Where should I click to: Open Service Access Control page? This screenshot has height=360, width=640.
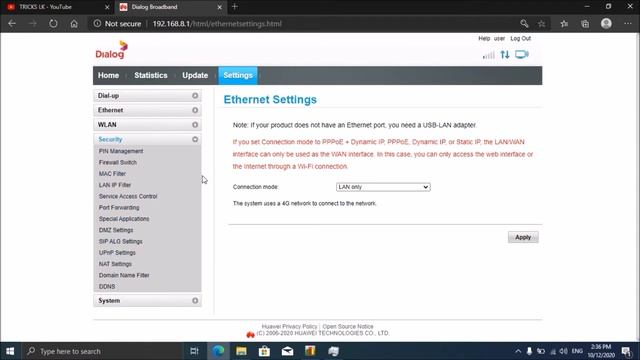[128, 196]
